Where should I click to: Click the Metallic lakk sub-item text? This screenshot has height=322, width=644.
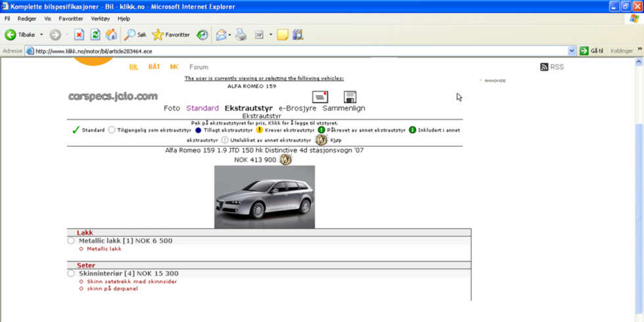pyautogui.click(x=104, y=249)
